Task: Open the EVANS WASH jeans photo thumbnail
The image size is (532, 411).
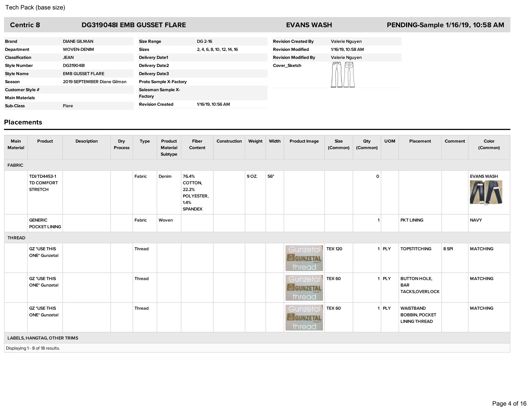Action: click(x=486, y=192)
